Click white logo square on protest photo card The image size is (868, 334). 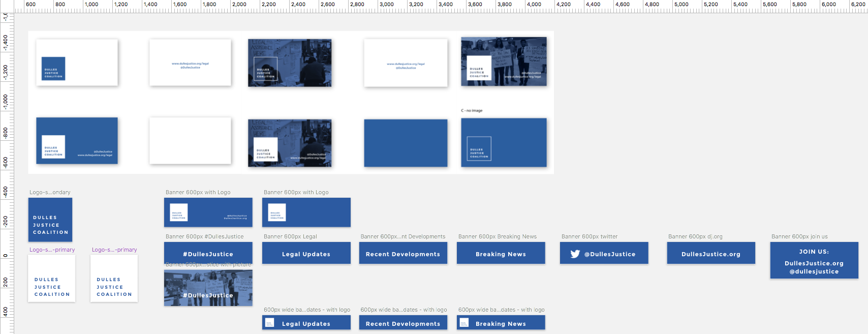point(479,68)
